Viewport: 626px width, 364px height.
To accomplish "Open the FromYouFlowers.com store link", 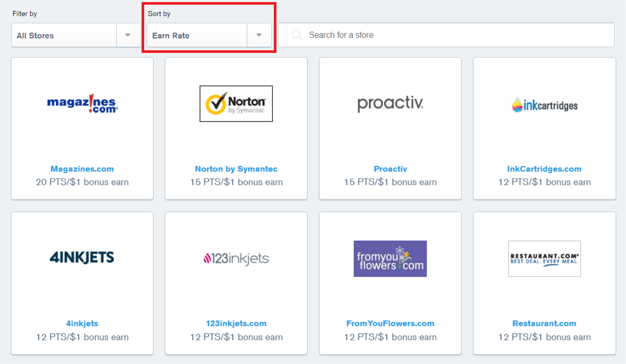I will click(x=390, y=323).
